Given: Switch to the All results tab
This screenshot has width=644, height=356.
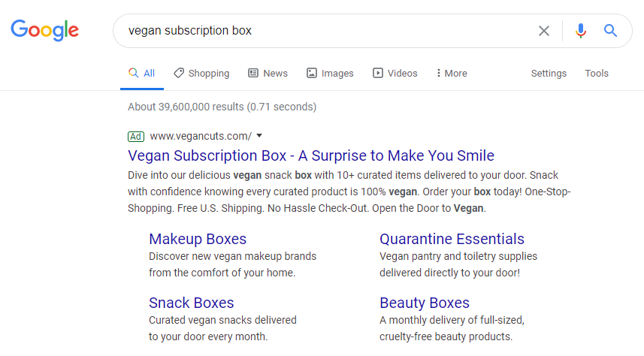Looking at the screenshot, I should pos(142,73).
